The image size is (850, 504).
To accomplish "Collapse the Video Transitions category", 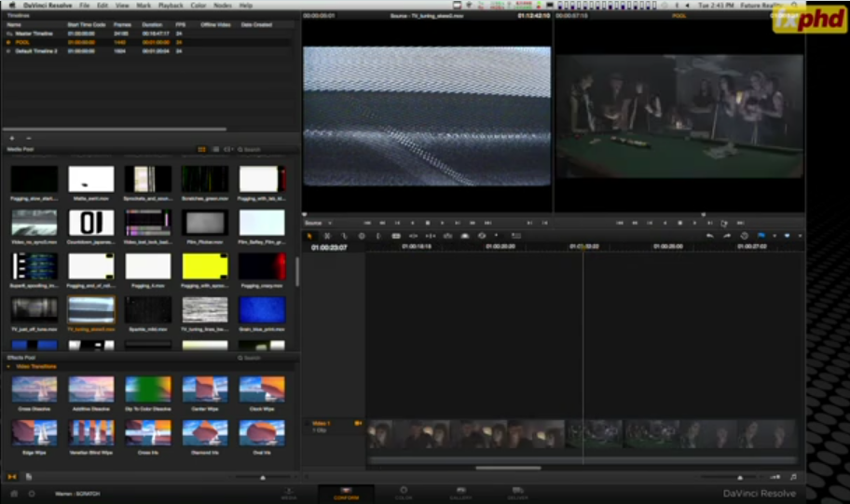I will pyautogui.click(x=8, y=366).
